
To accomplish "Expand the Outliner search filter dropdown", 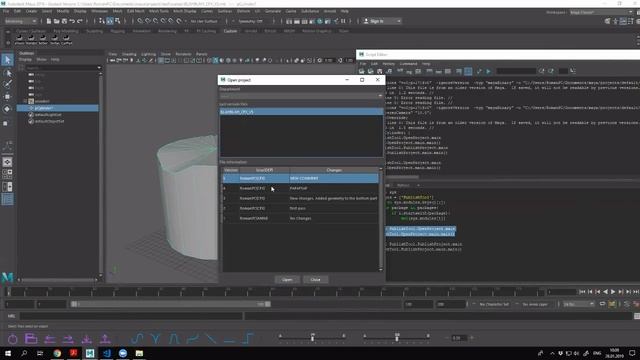I will pos(99,68).
